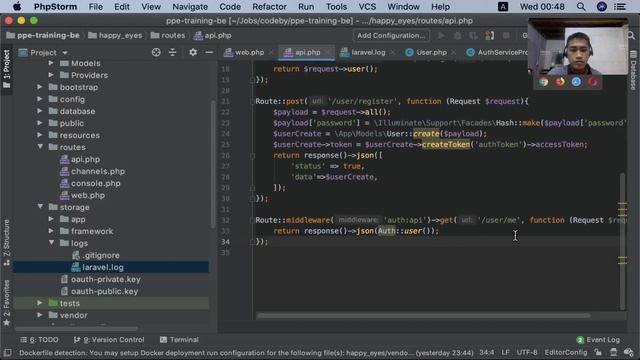
Task: Click the editor vertical scrollbar thumb
Action: [622, 241]
